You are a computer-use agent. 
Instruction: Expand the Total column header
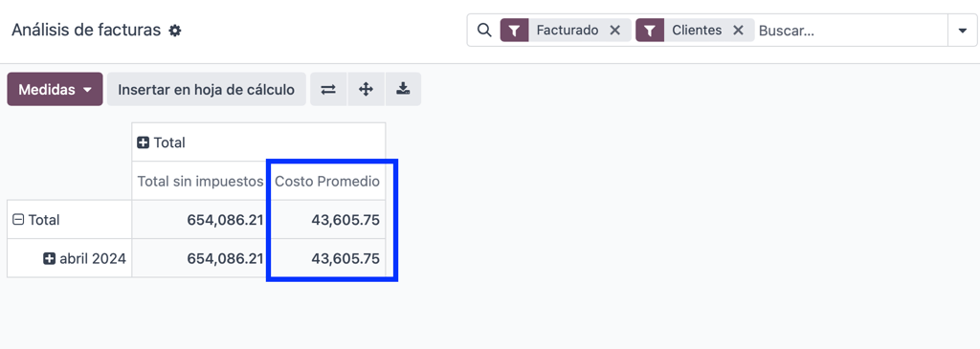click(x=161, y=142)
